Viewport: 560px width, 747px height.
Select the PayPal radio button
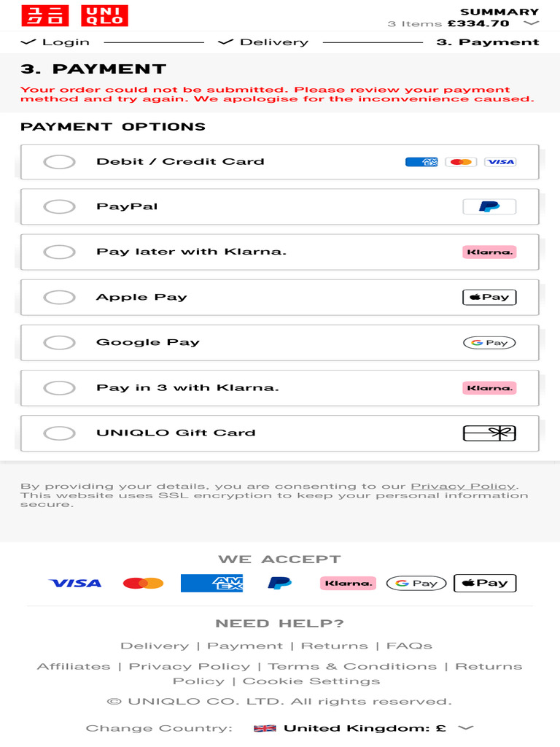pos(59,207)
